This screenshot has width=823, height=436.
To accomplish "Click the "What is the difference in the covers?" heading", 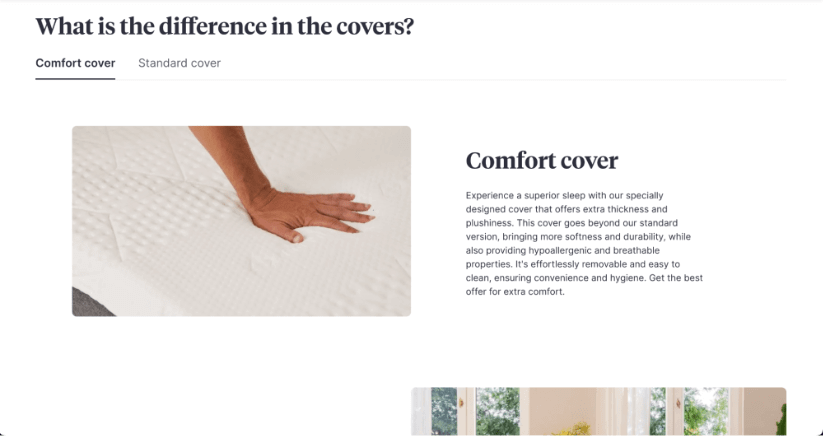I will pyautogui.click(x=225, y=26).
